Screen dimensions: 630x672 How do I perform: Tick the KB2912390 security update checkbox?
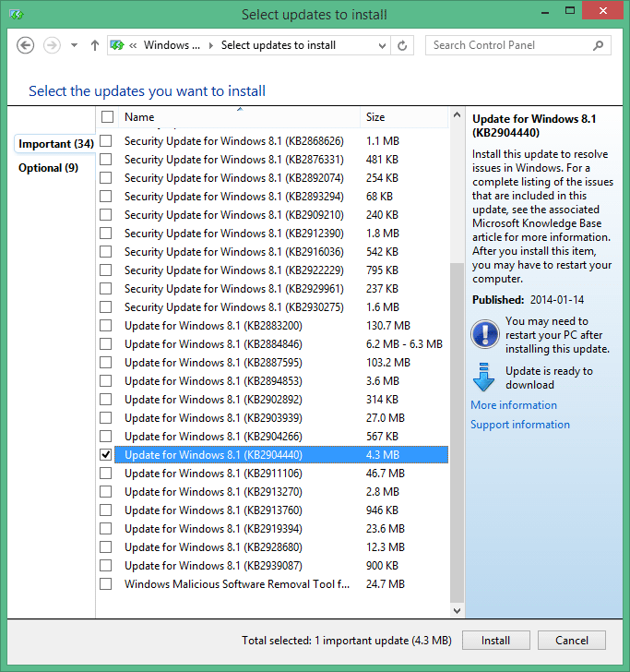pos(106,234)
